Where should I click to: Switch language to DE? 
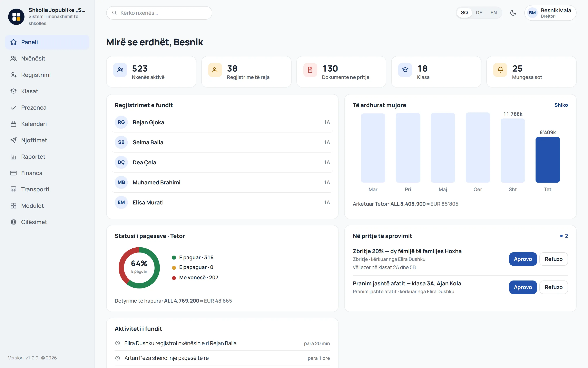479,13
